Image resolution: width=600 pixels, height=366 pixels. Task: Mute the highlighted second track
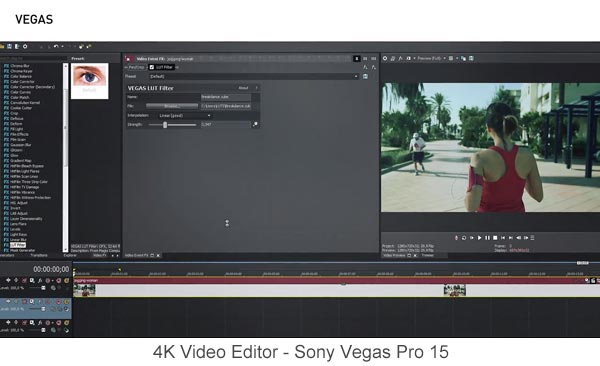pyautogui.click(x=59, y=301)
